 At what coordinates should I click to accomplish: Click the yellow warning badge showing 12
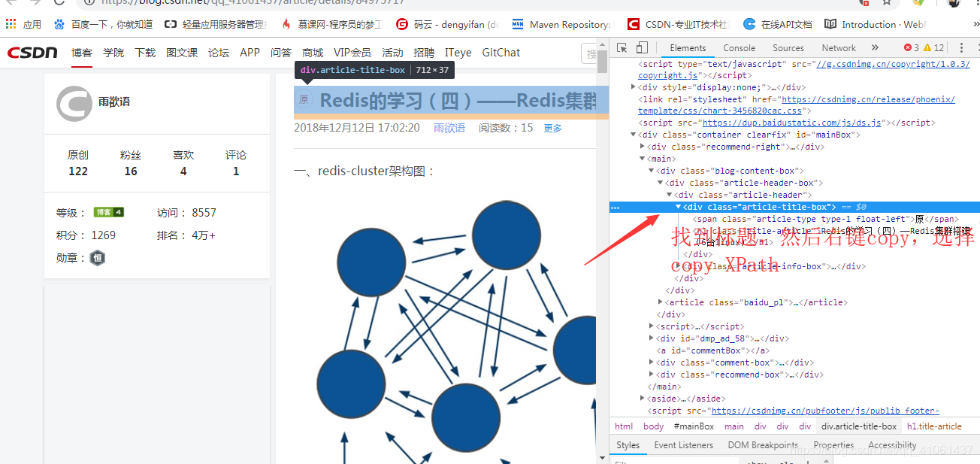[929, 47]
